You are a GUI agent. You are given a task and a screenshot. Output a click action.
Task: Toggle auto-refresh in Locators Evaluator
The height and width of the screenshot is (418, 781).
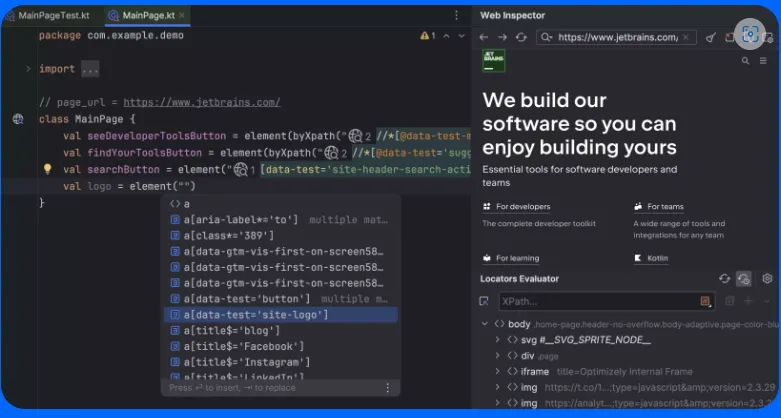744,279
